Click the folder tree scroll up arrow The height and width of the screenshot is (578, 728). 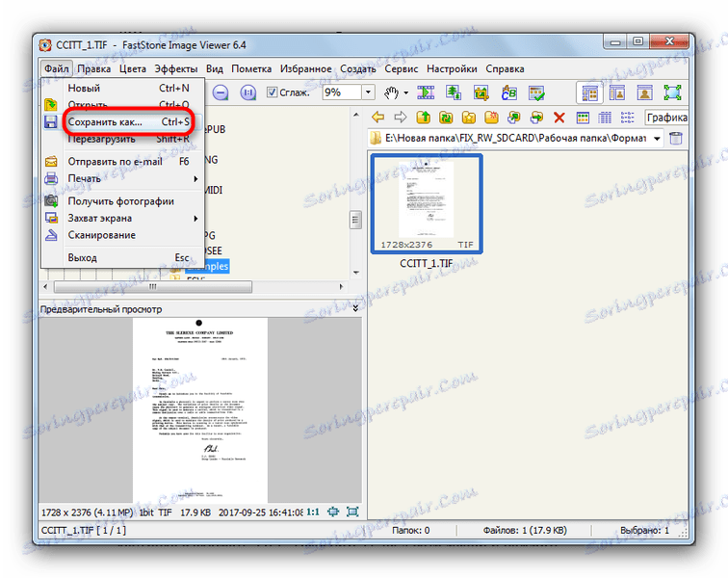[356, 115]
